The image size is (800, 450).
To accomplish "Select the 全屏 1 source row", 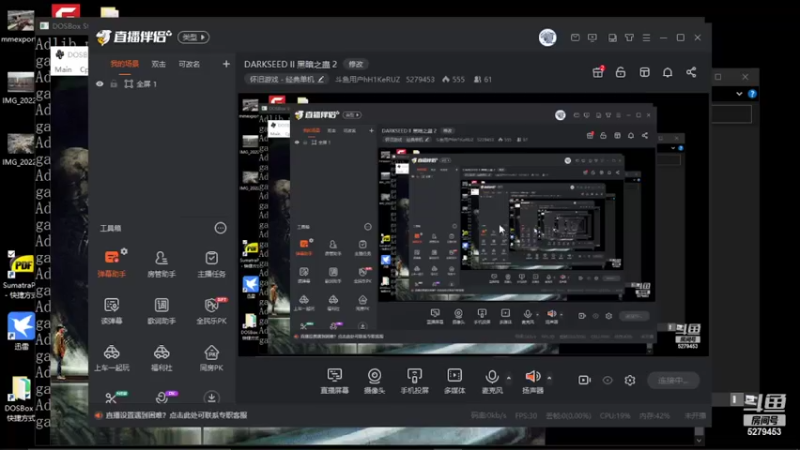I will point(162,84).
